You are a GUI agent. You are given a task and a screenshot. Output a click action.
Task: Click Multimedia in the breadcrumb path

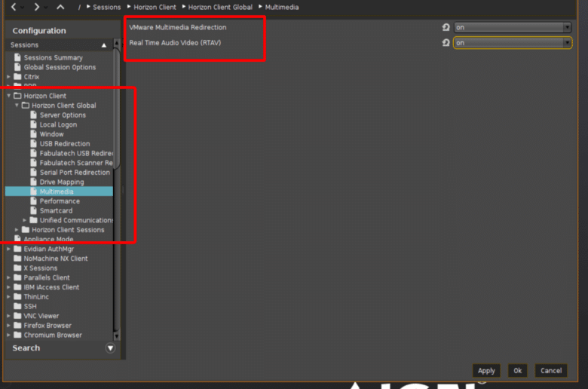[x=282, y=7]
